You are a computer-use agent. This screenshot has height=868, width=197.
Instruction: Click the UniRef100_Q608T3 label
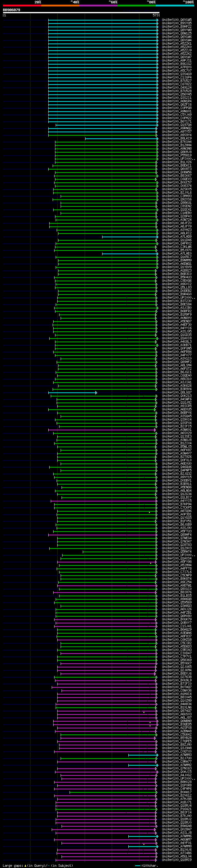click(177, 169)
